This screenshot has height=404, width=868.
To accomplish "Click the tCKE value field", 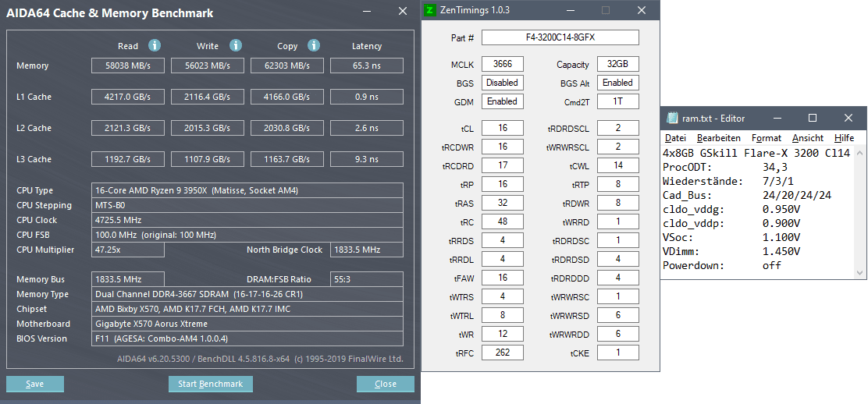I will (x=617, y=352).
